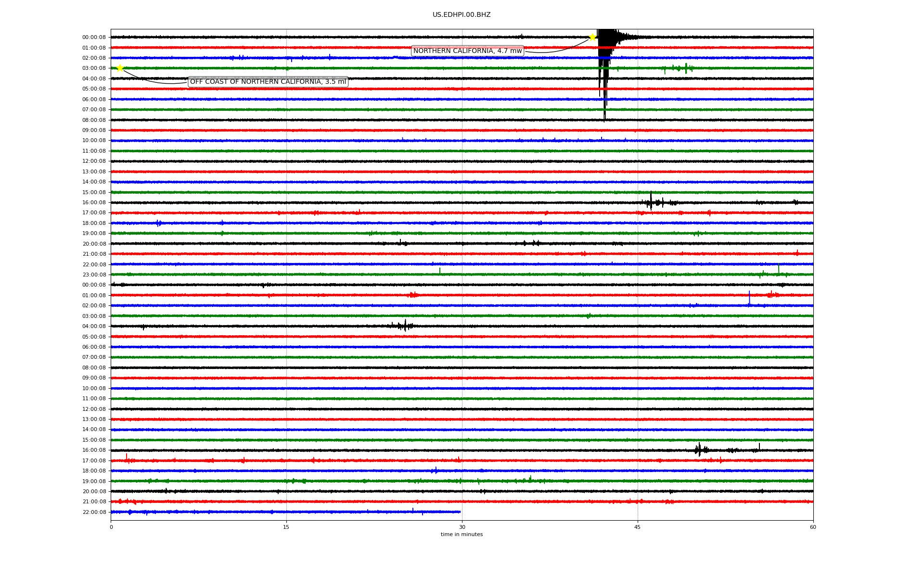Click the black burst on second 04:00:08 trace
924x578 pixels.
point(405,326)
